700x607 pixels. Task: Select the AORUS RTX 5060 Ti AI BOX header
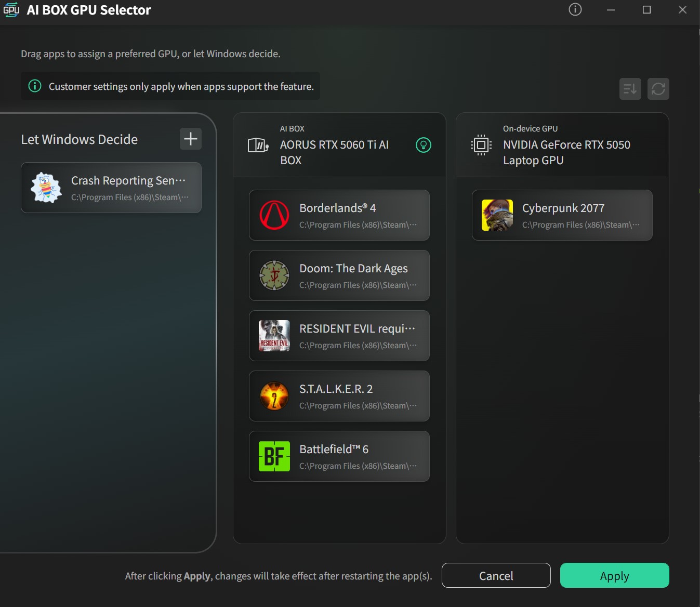tap(334, 152)
